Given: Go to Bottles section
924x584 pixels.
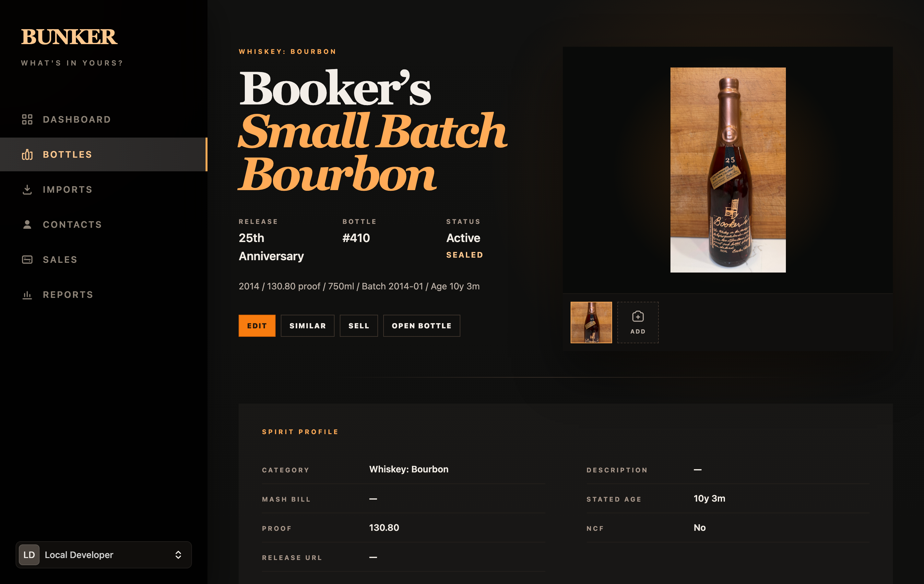Looking at the screenshot, I should click(104, 154).
